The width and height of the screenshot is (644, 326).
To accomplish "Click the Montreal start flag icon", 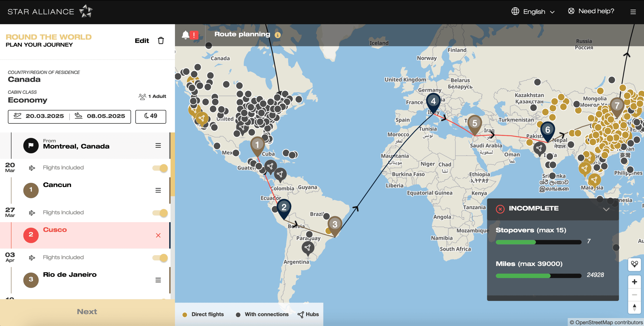I will pyautogui.click(x=31, y=145).
